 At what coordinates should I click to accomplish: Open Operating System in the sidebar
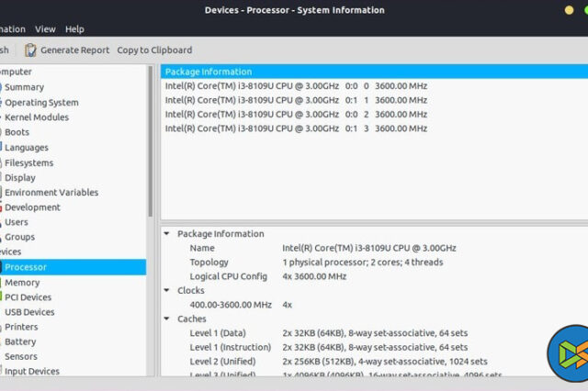point(41,103)
